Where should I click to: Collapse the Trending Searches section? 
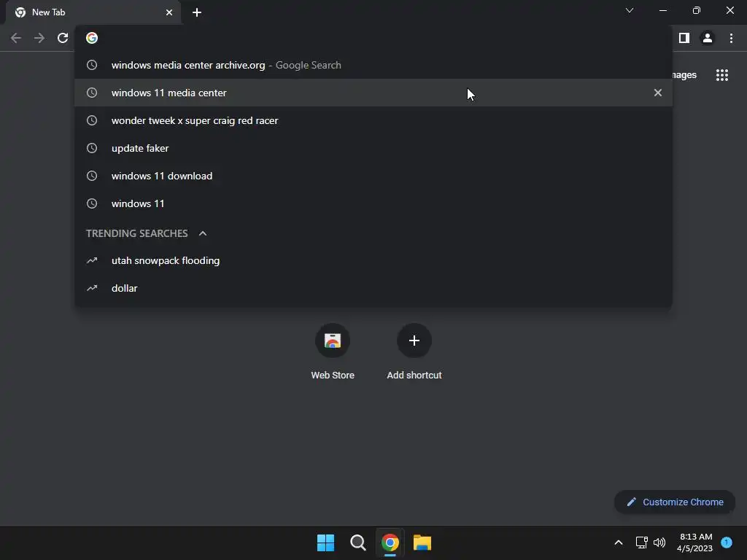(x=203, y=233)
